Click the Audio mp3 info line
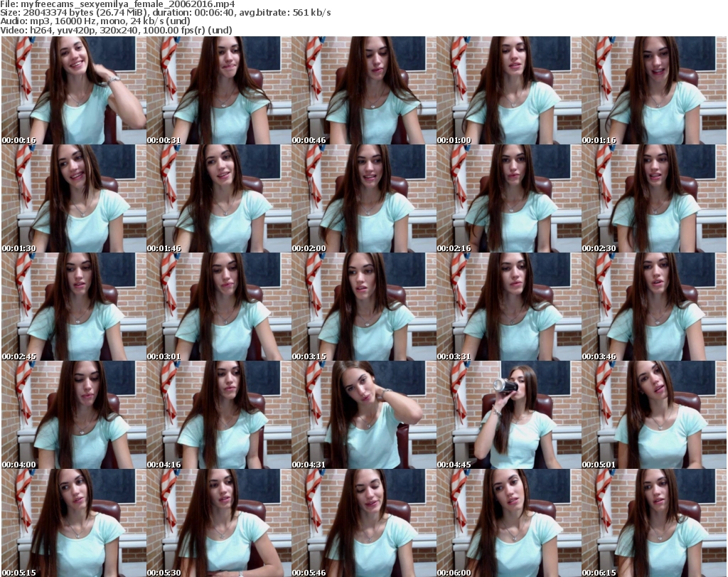Image resolution: width=728 pixels, height=577 pixels. (x=95, y=21)
